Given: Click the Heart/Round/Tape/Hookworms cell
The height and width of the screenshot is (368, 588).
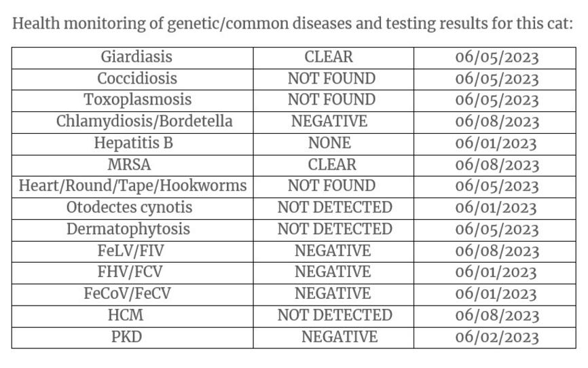Looking at the screenshot, I should click(132, 186).
